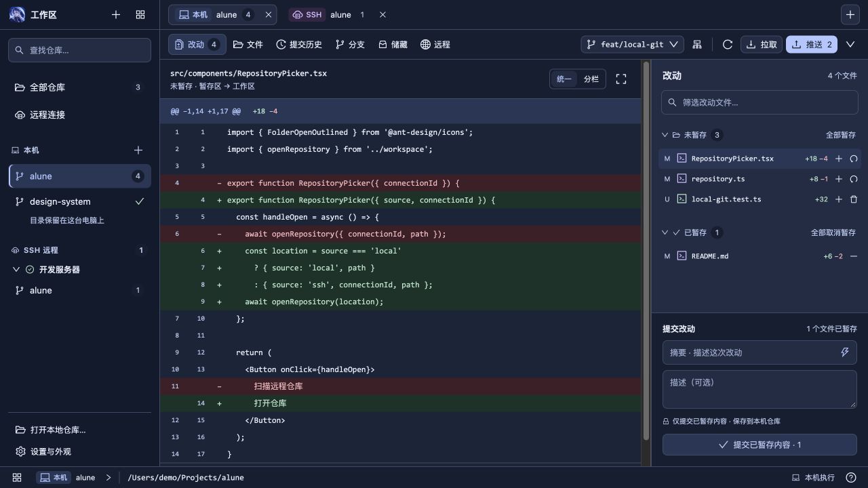Click the status bar grid icon
The height and width of the screenshot is (488, 868).
[x=17, y=477]
